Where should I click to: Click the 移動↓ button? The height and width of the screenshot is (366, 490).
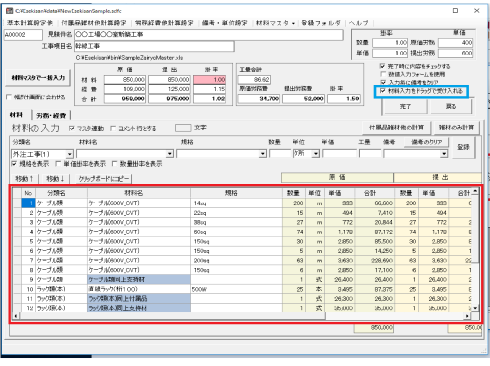click(x=56, y=179)
